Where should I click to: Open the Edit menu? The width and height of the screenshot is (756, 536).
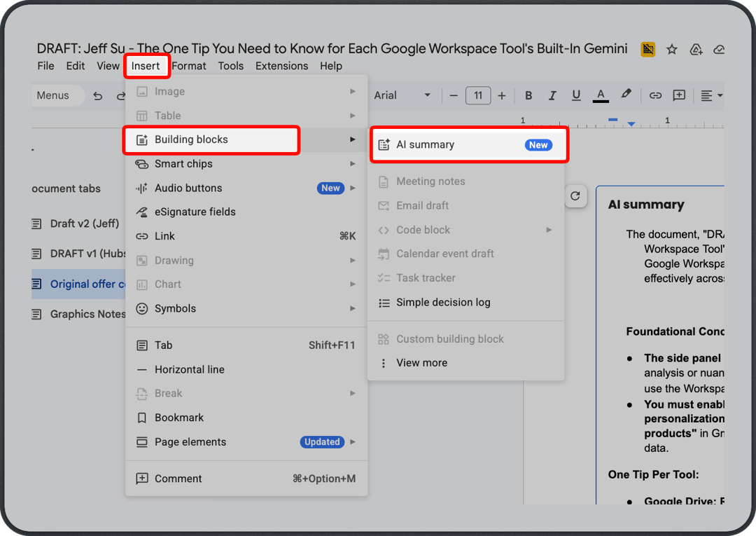coord(75,66)
